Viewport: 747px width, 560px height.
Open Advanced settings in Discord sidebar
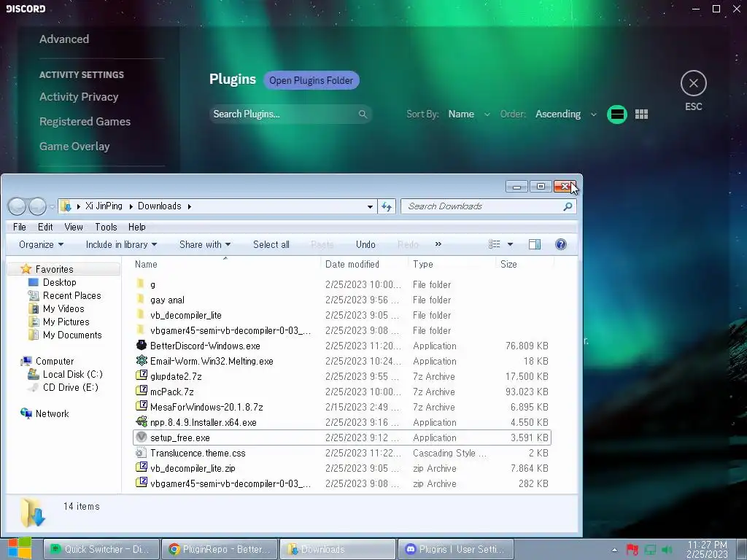[64, 39]
